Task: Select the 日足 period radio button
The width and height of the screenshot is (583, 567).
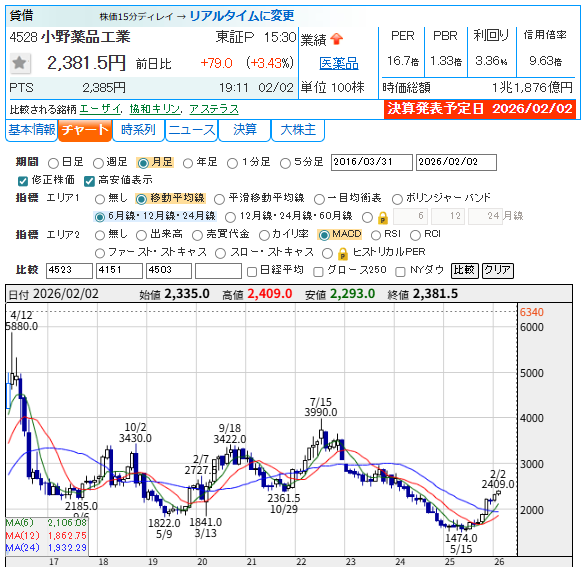Action: [53, 163]
